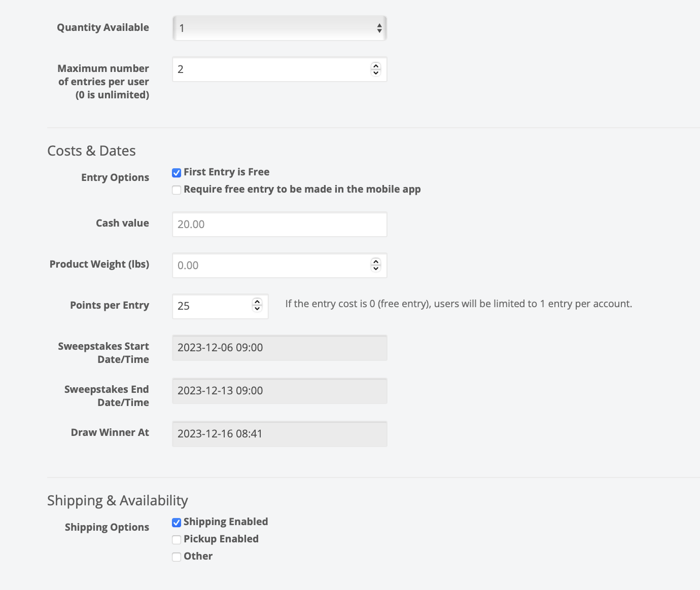Decrease maximum entries per user stepper
The height and width of the screenshot is (590, 700).
pyautogui.click(x=376, y=72)
